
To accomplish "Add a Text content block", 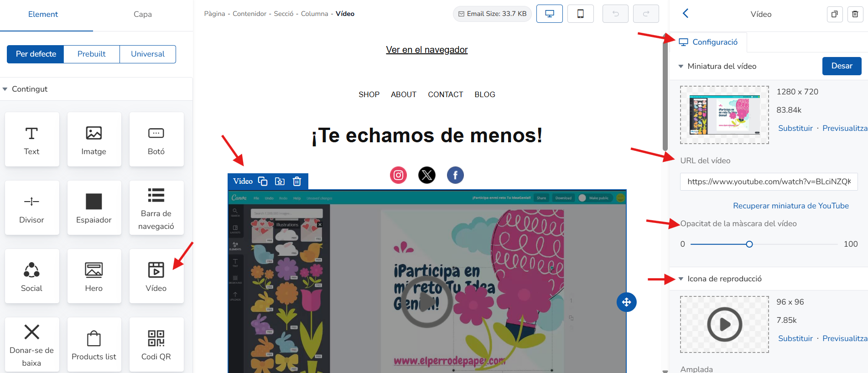I will (32, 140).
